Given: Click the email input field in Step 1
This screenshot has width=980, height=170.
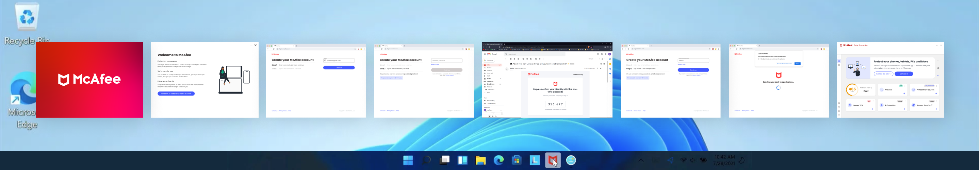Looking at the screenshot, I should 339,61.
